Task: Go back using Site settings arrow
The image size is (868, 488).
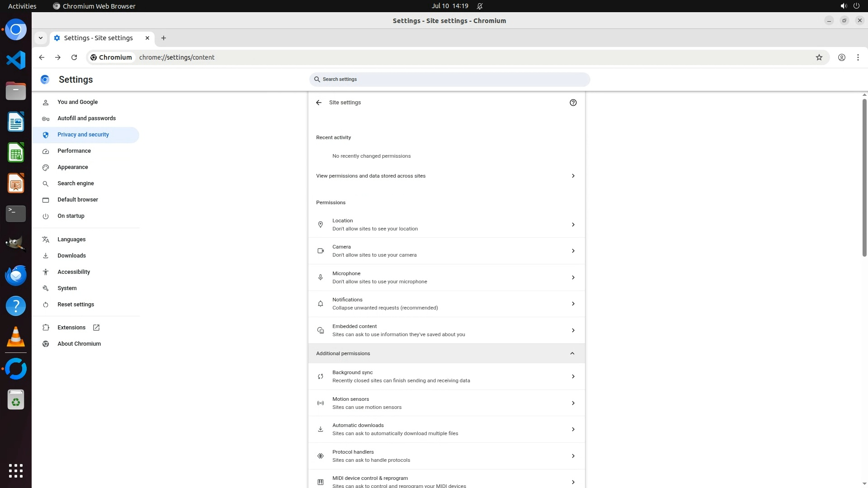Action: (x=319, y=103)
